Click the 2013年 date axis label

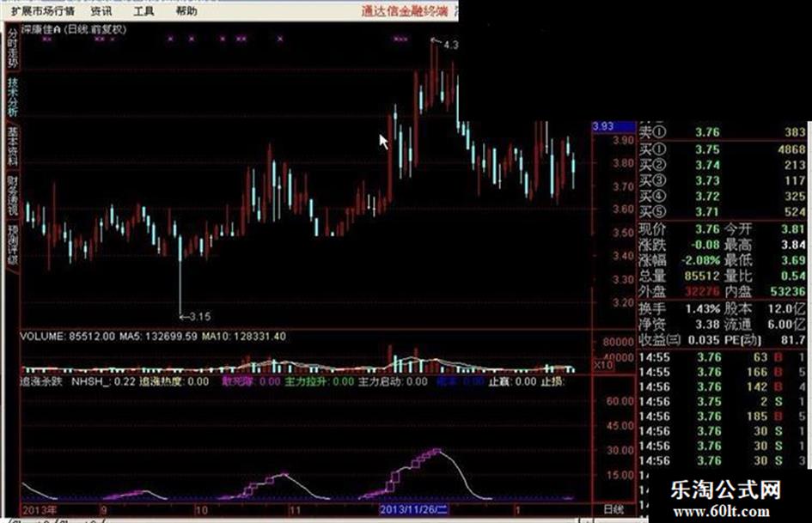40,509
